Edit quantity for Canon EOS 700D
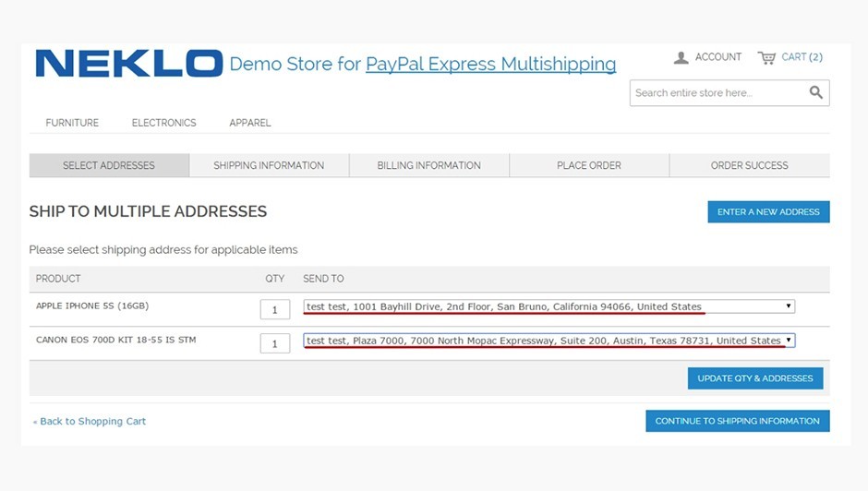This screenshot has height=491, width=868. point(275,343)
